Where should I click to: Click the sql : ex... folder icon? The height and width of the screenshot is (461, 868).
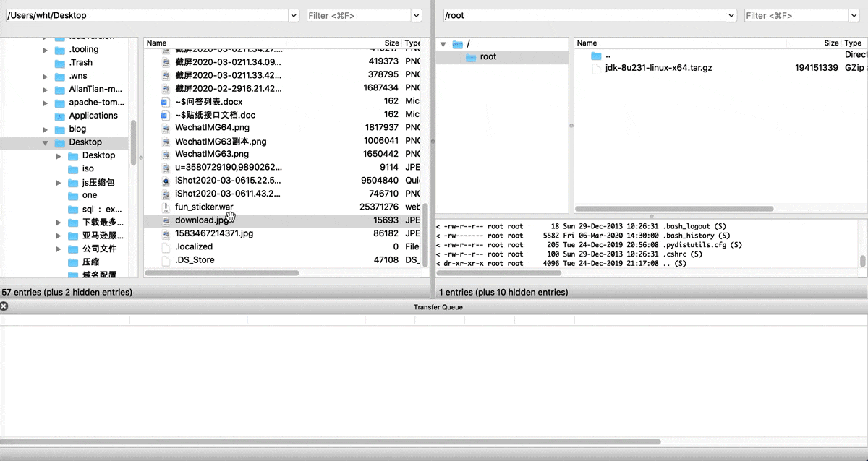(x=73, y=209)
